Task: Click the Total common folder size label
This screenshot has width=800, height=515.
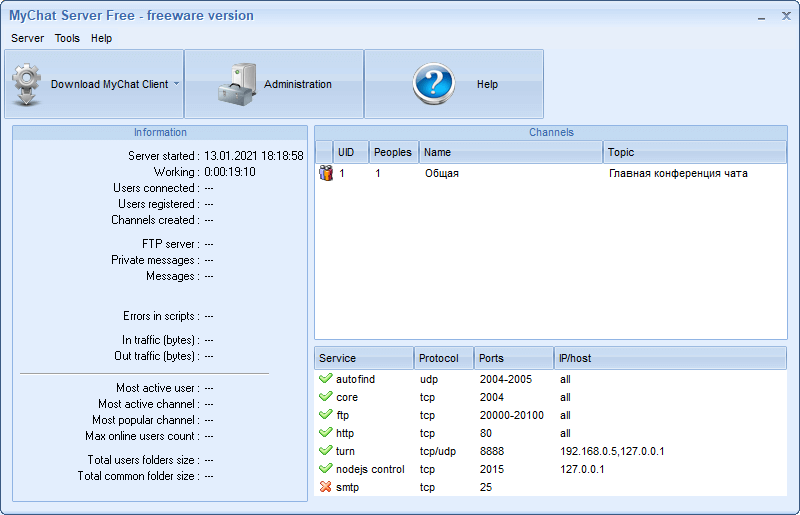Action: pyautogui.click(x=136, y=476)
